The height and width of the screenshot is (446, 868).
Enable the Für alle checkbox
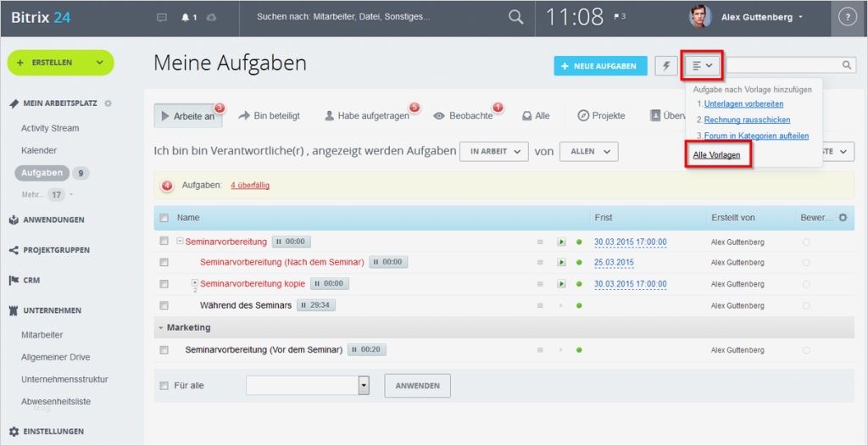pos(164,386)
